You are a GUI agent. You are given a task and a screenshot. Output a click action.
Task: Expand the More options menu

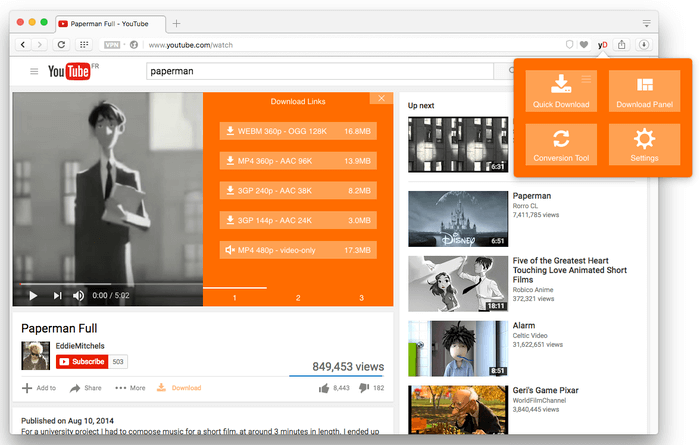pos(130,388)
